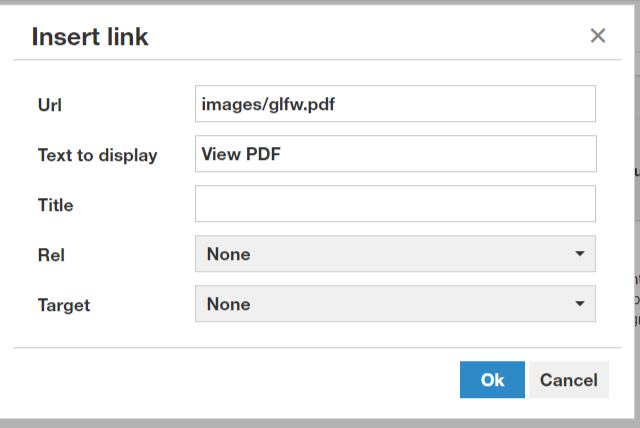Image resolution: width=640 pixels, height=428 pixels.
Task: Click the Url label
Action: (x=50, y=105)
